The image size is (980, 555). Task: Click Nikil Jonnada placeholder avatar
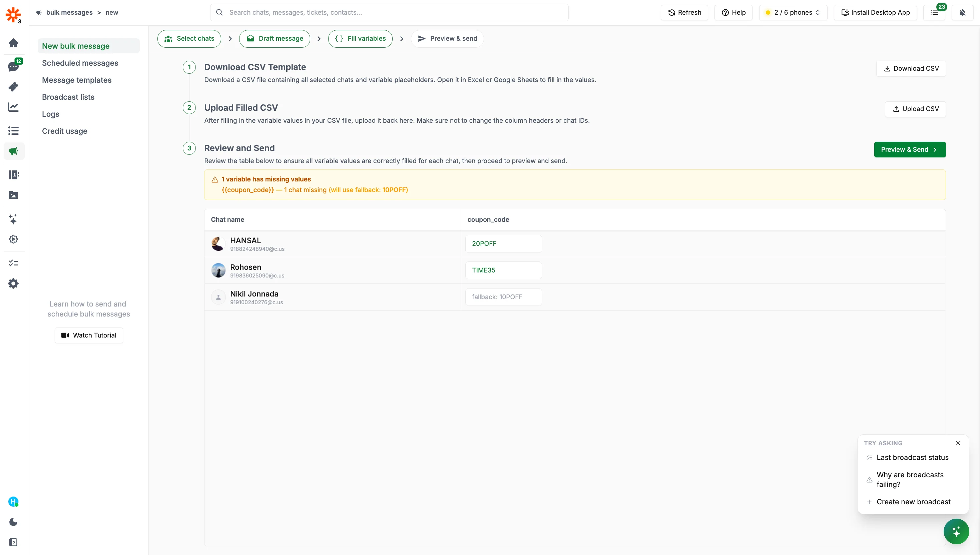click(218, 297)
